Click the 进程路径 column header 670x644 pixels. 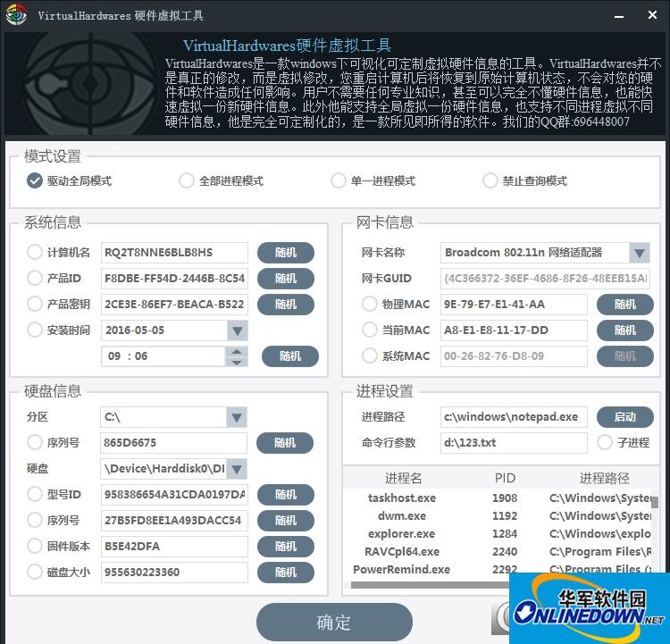(604, 478)
